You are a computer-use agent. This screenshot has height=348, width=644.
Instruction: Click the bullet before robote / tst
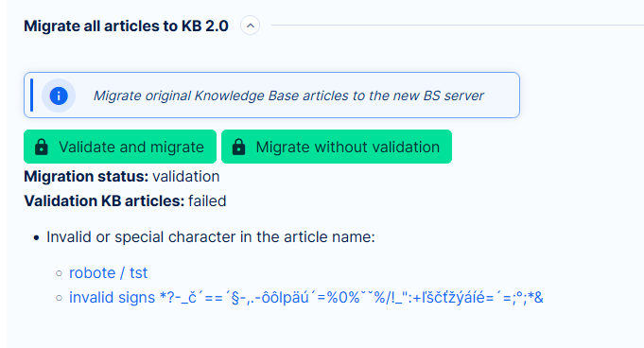coord(60,273)
